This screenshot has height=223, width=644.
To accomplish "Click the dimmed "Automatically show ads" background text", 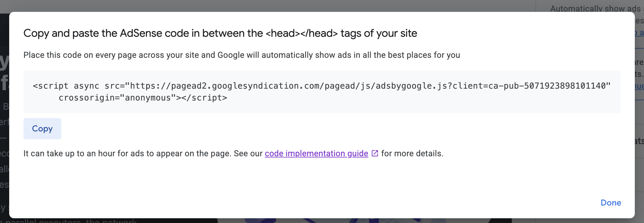I will [x=595, y=8].
